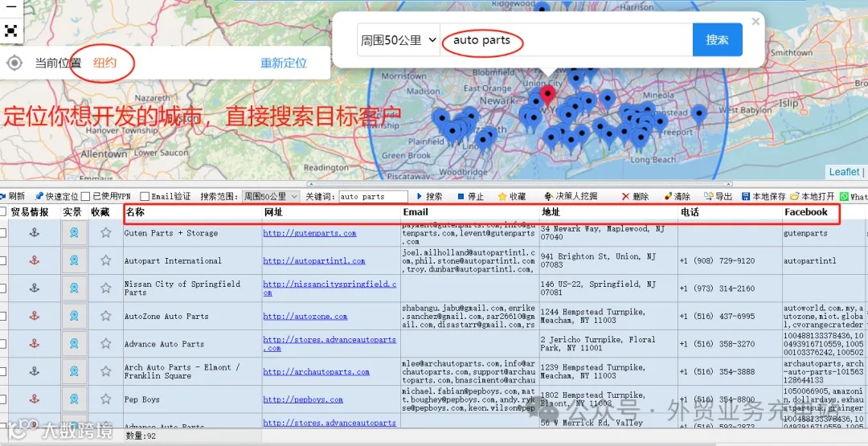
Task: Click the phone number +1 (516) 437-6995
Action: tap(717, 316)
